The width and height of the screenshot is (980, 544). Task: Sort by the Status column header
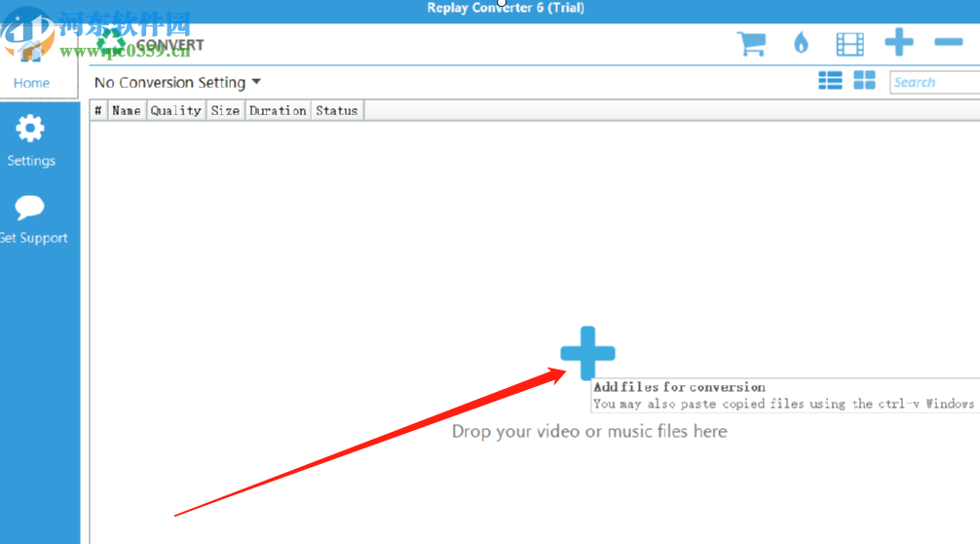coord(337,111)
